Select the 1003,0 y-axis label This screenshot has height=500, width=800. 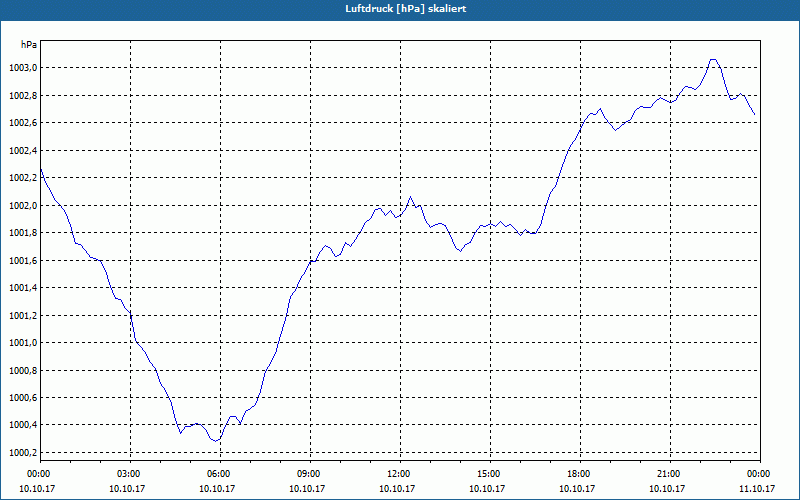tap(22, 68)
